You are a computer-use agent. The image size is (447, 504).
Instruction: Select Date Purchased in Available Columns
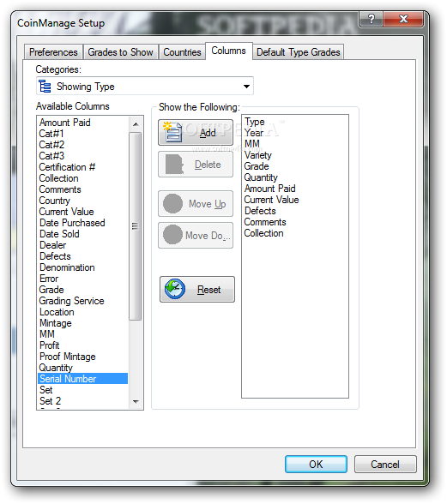pos(83,223)
